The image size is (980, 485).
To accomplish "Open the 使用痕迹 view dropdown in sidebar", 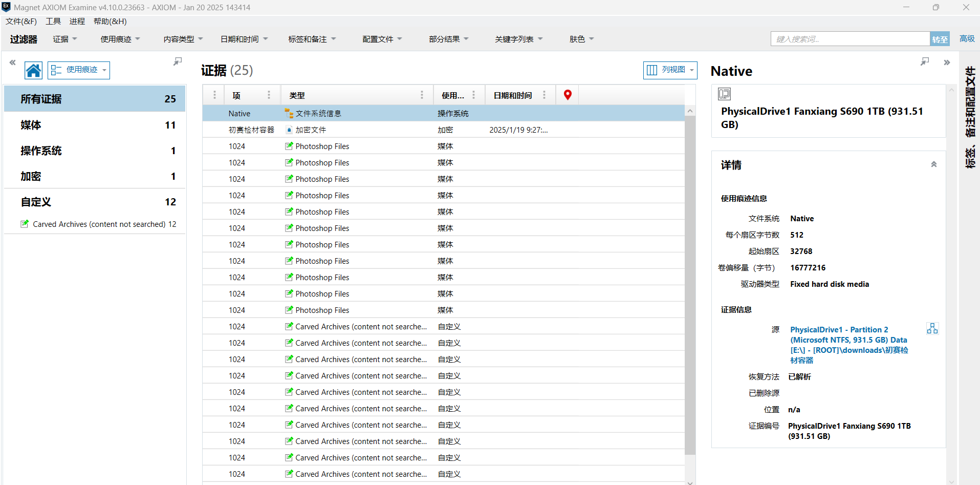I will [x=79, y=70].
